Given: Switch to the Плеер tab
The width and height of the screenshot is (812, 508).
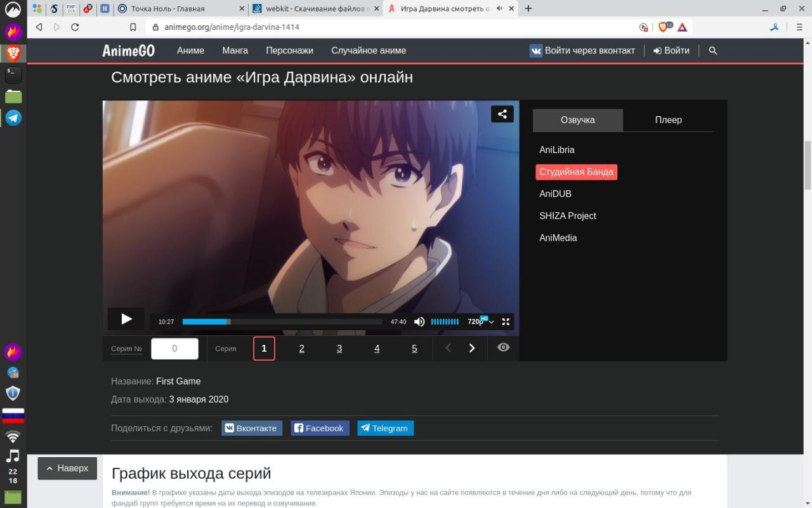Looking at the screenshot, I should [669, 120].
